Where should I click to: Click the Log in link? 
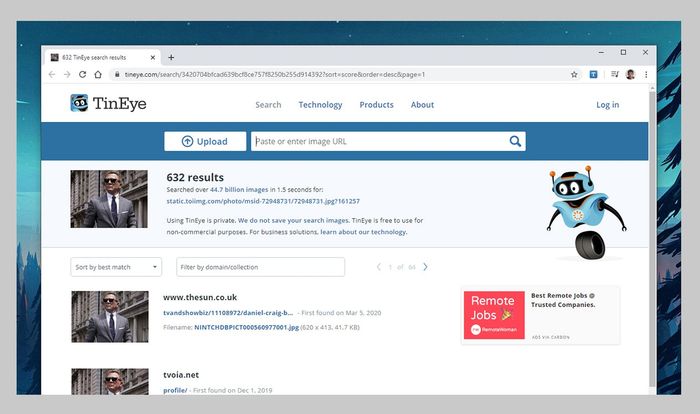607,105
